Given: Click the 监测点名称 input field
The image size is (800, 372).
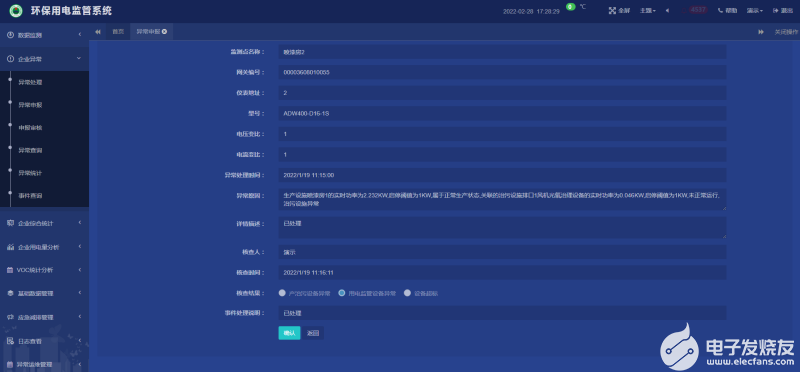Looking at the screenshot, I should click(502, 52).
